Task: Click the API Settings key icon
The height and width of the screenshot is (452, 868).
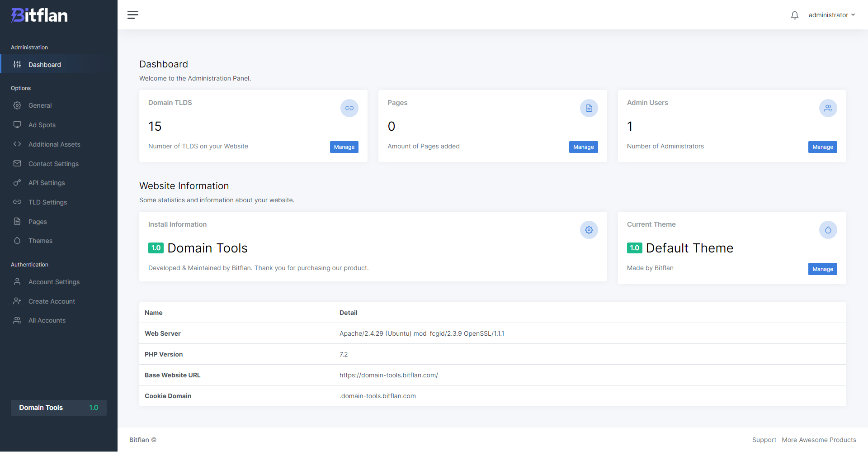Action: pos(17,183)
